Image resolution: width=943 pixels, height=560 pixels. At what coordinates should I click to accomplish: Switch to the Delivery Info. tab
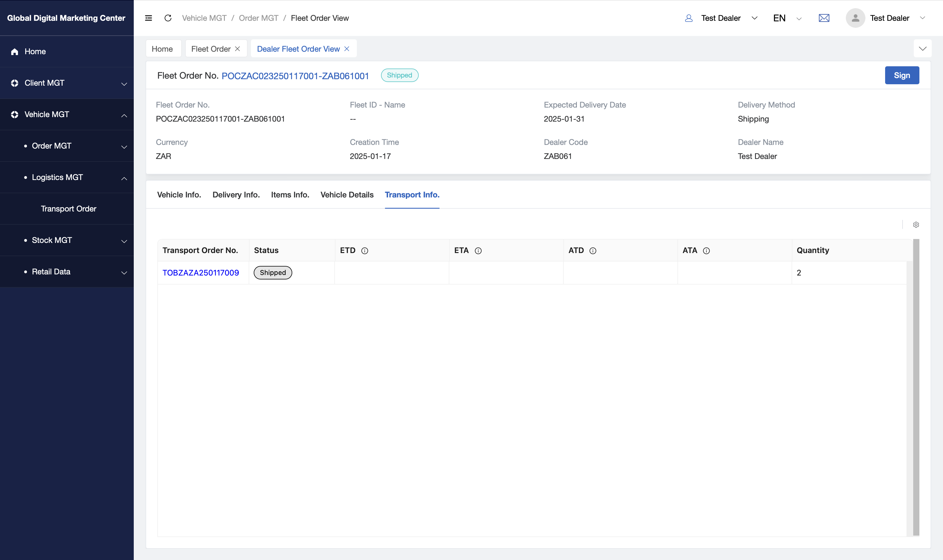pos(236,195)
